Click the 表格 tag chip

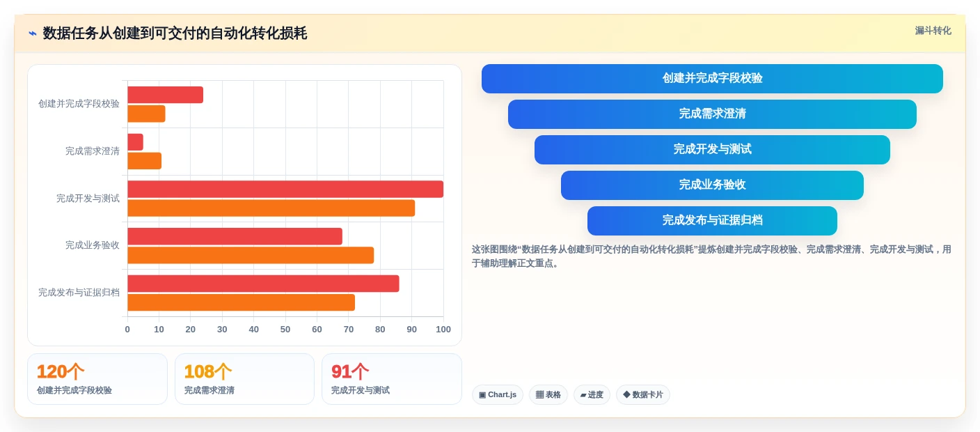pos(548,395)
